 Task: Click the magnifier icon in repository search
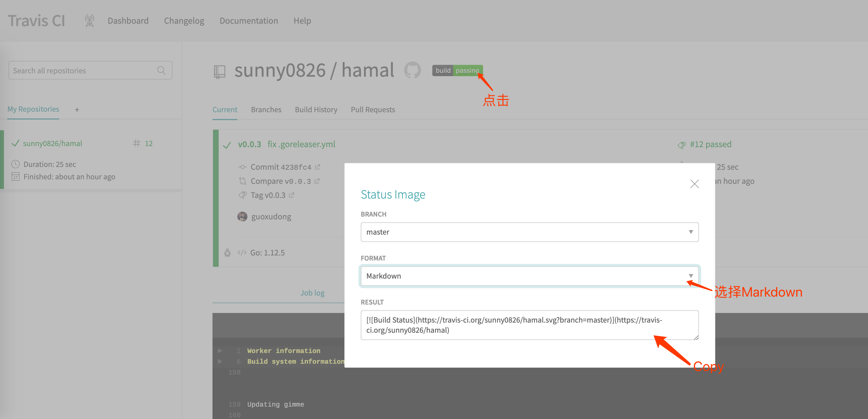tap(161, 70)
